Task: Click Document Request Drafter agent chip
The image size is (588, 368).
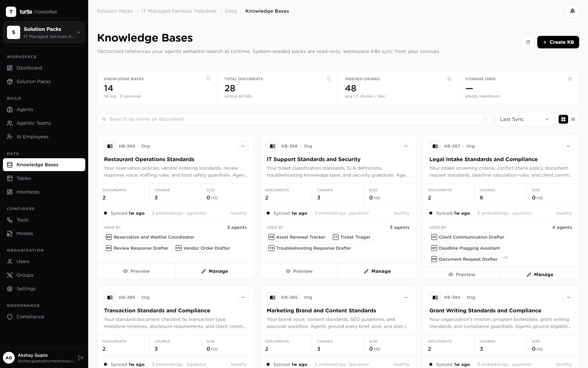Action: (x=465, y=259)
